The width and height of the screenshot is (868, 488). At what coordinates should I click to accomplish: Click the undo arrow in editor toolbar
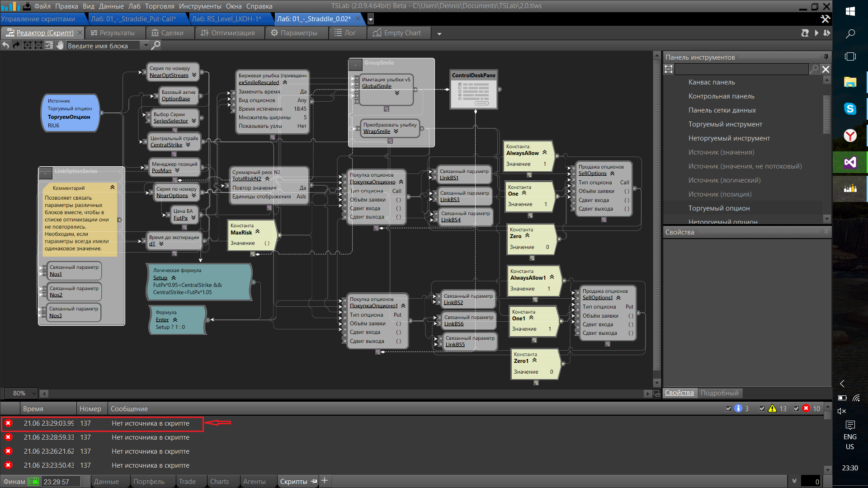coord(5,45)
